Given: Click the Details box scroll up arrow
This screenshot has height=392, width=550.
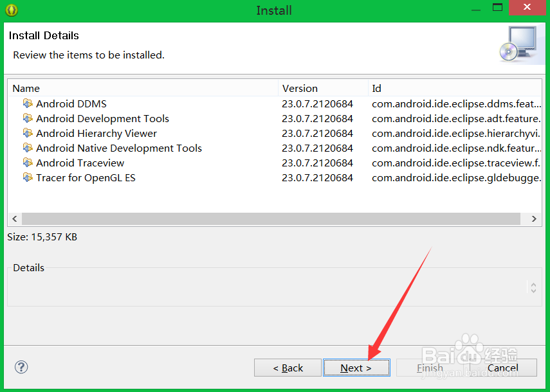Looking at the screenshot, I should (x=533, y=285).
